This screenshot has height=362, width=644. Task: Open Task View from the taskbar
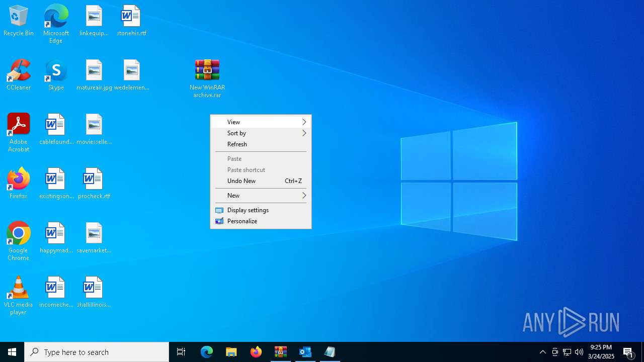[x=181, y=352]
